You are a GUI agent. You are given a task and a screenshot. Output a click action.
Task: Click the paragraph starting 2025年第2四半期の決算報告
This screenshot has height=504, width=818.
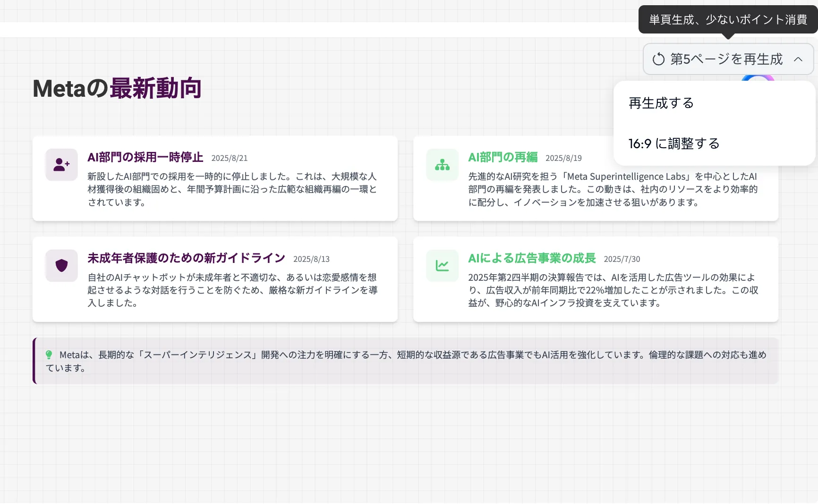pos(613,290)
